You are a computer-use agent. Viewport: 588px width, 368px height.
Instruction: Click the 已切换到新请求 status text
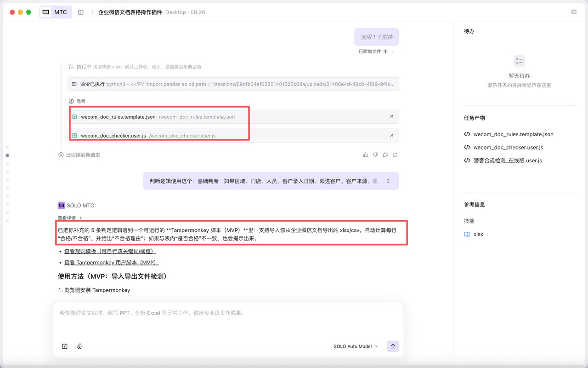pyautogui.click(x=83, y=155)
